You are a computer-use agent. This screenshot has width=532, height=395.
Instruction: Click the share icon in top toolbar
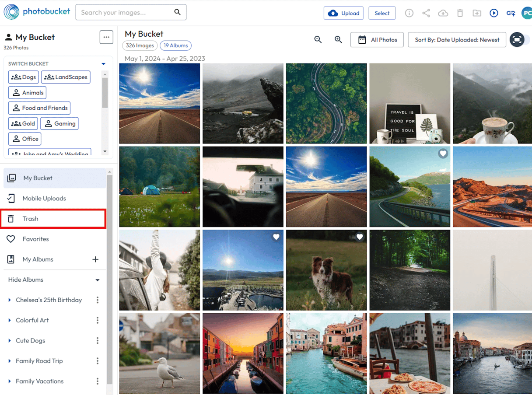tap(426, 13)
